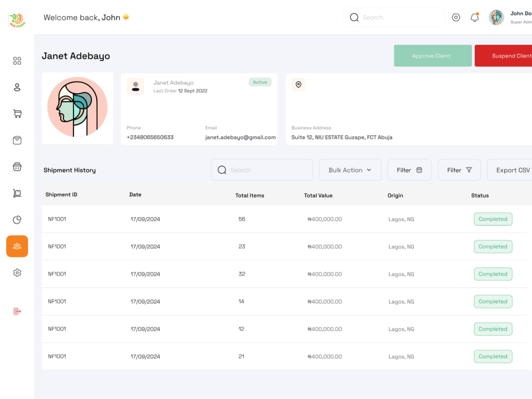532x399 pixels.
Task: Open the pie chart analytics icon
Action: tap(17, 220)
